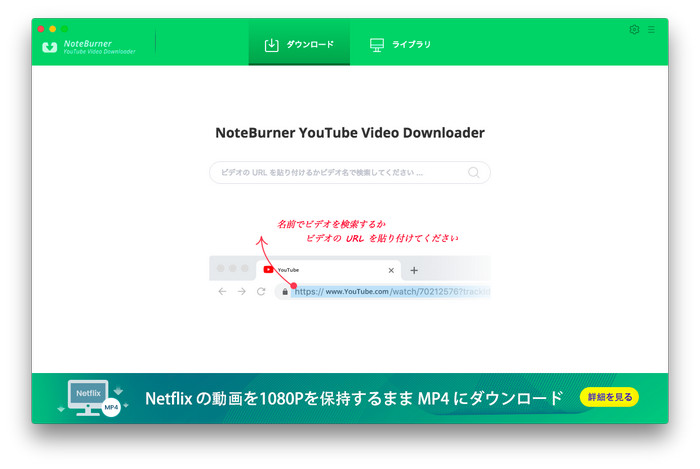Click the NoteBurner YouTube Video Downloader heading
The image size is (700, 469).
point(350,133)
